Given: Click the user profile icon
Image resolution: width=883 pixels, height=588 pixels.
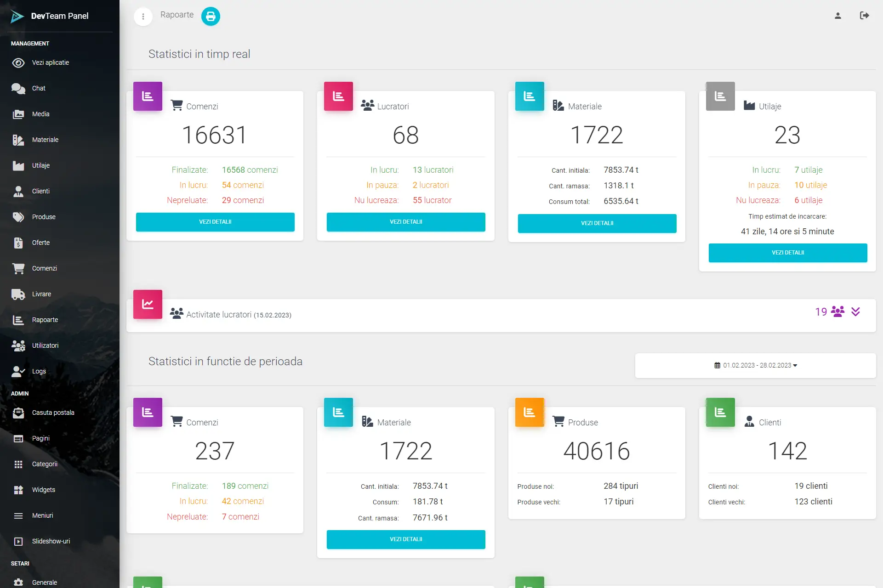Looking at the screenshot, I should point(837,16).
